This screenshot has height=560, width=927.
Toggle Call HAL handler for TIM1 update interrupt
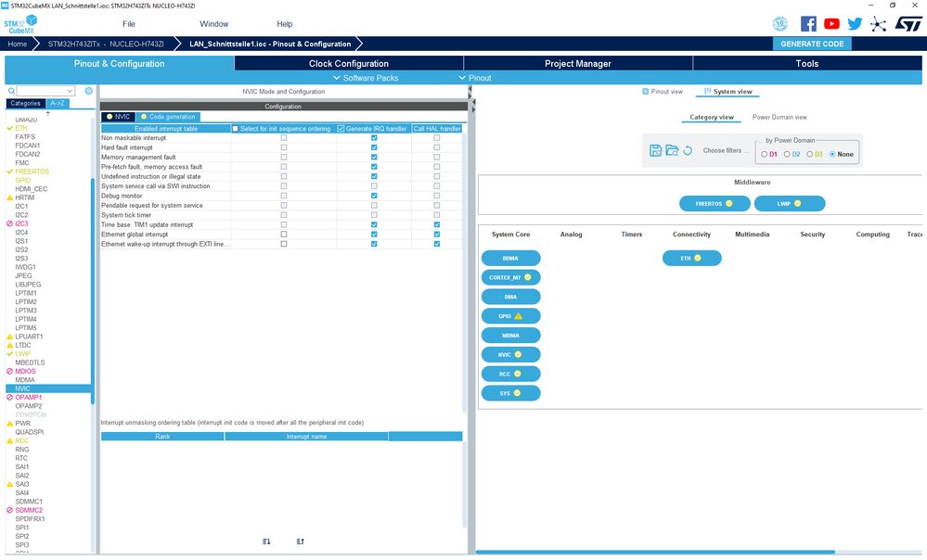tap(437, 224)
